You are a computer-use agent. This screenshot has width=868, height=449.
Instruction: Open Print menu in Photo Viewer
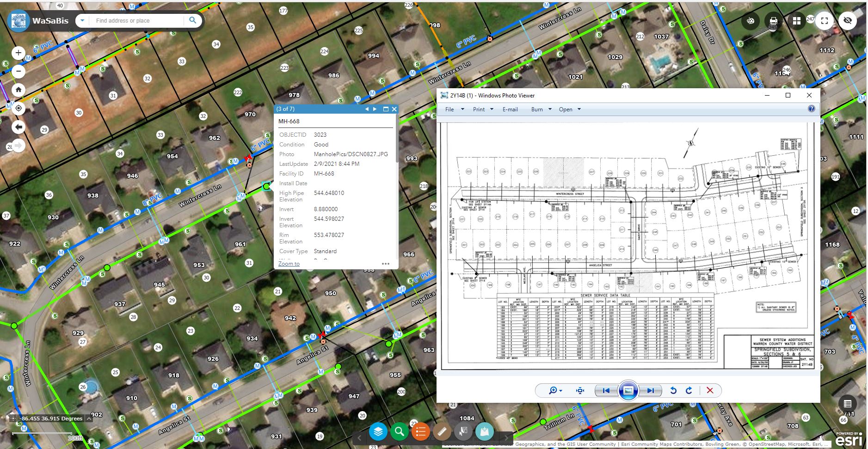pos(483,109)
